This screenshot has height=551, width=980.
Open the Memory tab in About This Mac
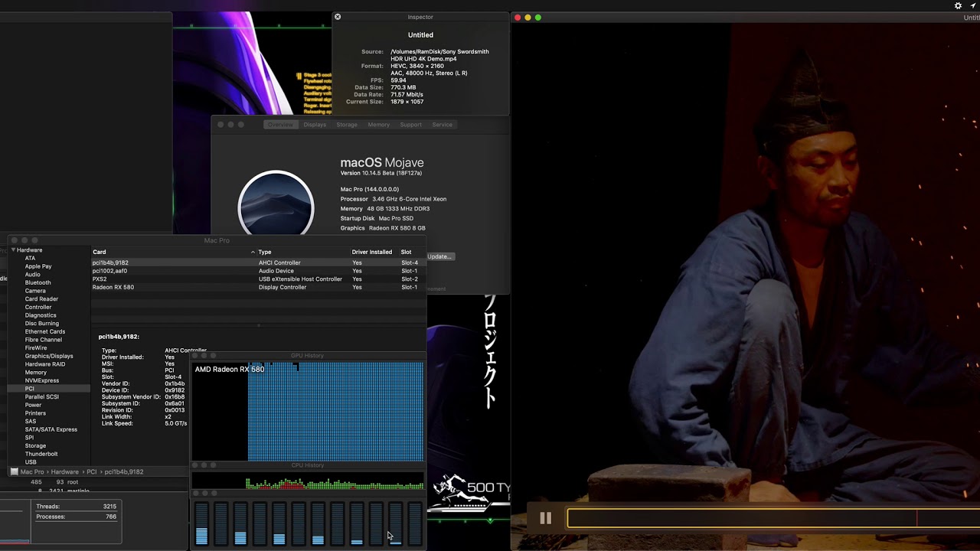click(x=378, y=125)
